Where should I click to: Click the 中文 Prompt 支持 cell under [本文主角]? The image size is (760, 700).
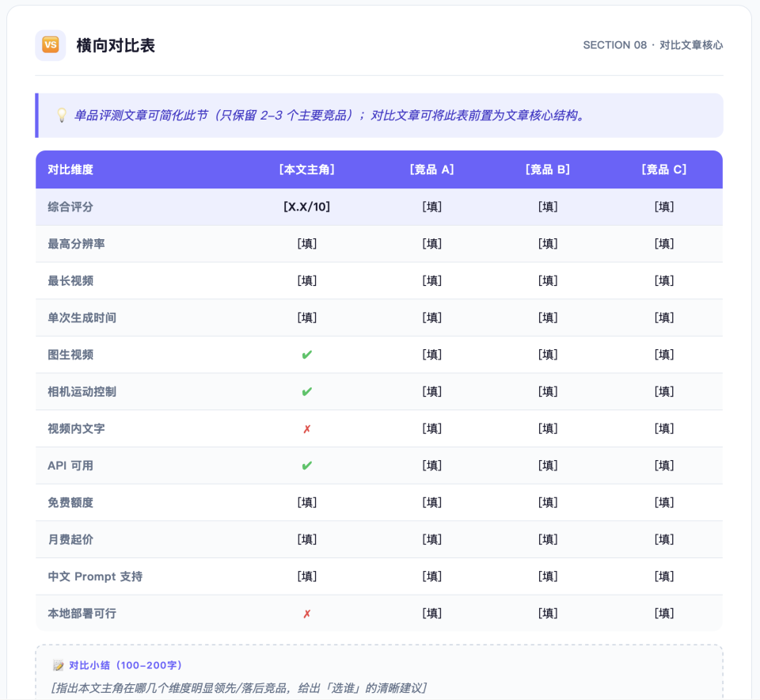tap(307, 576)
